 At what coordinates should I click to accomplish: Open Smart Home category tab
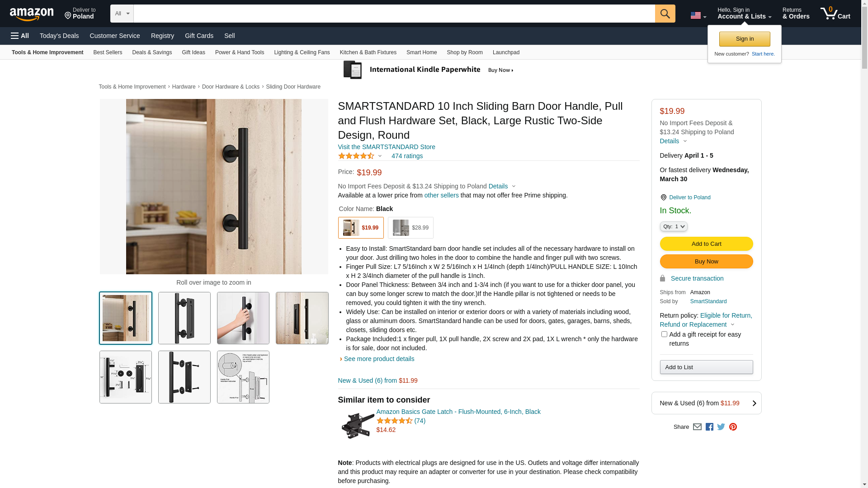pyautogui.click(x=421, y=52)
